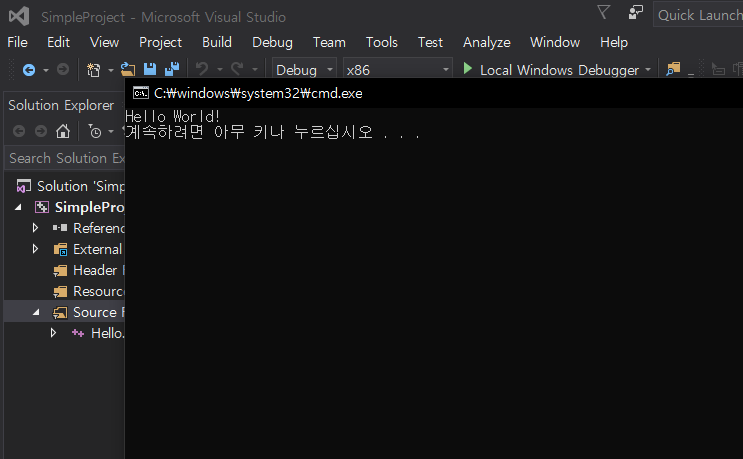Open the File menu
The width and height of the screenshot is (743, 459).
tap(18, 42)
